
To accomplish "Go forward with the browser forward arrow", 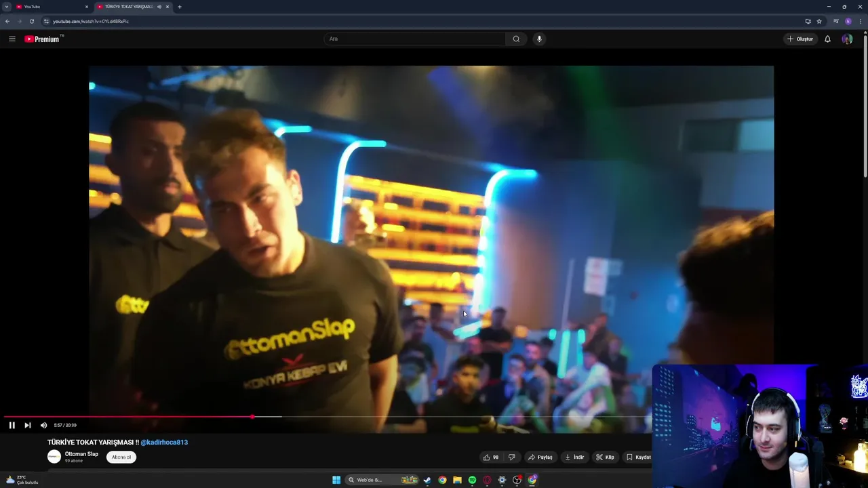I will [x=19, y=21].
